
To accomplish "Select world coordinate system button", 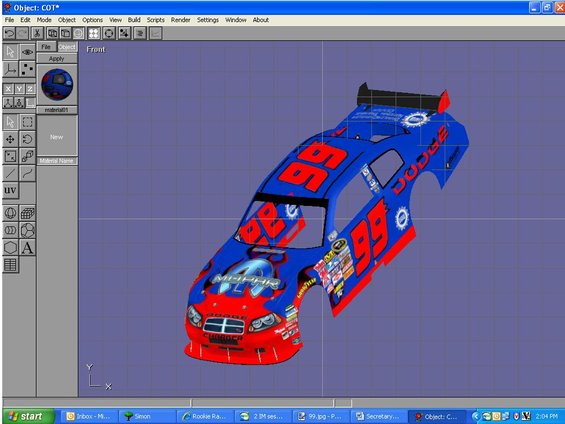I will [x=8, y=103].
